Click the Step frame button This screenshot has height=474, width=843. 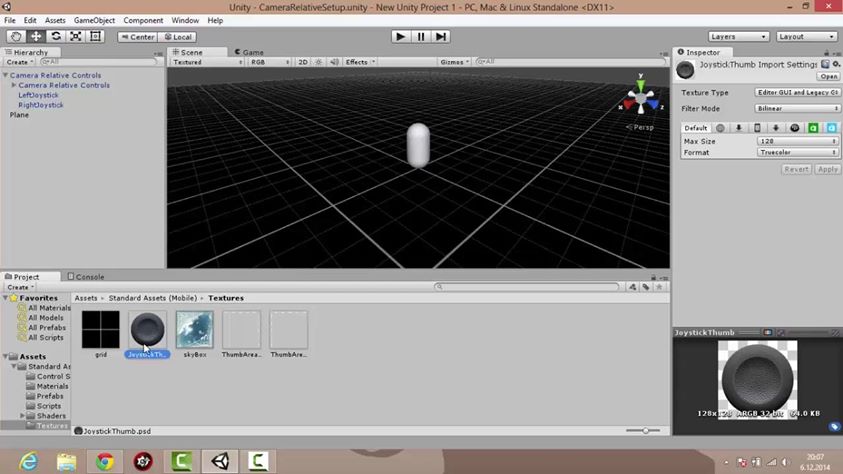pos(441,37)
